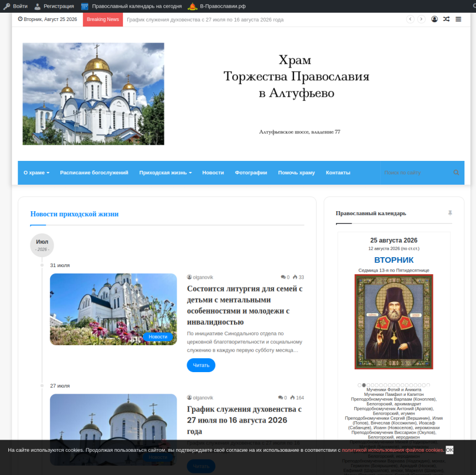This screenshot has height=475, width=476.
Task: Click the blue Orthodox calendar icon in the top bar
Action: pyautogui.click(x=85, y=6)
